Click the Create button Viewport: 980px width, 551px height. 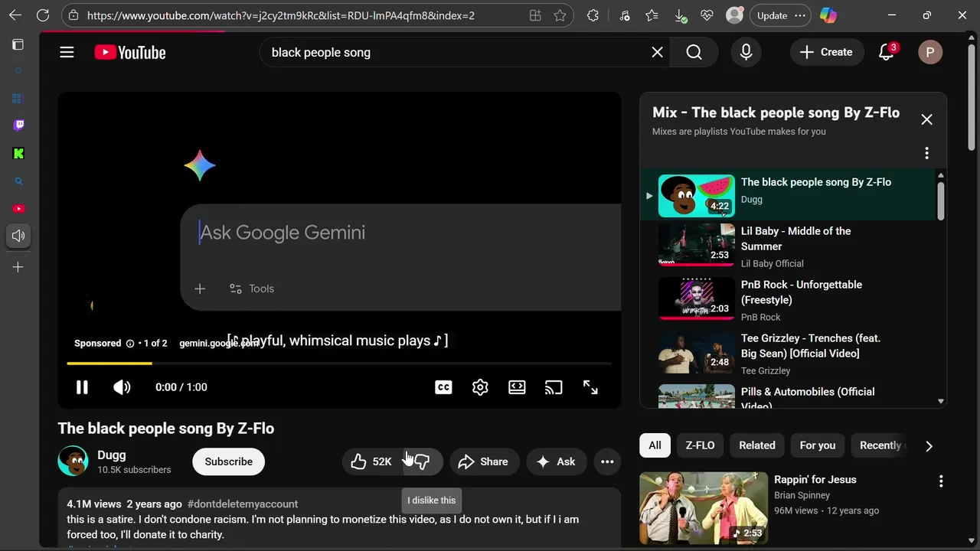(826, 52)
